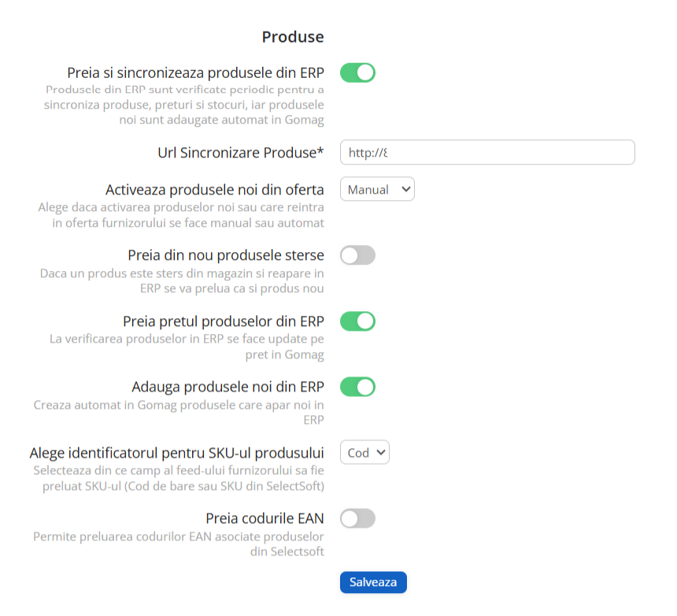The height and width of the screenshot is (616, 677).
Task: Open the "Activeaza produsele noi din oferta" dropdown
Action: 377,189
